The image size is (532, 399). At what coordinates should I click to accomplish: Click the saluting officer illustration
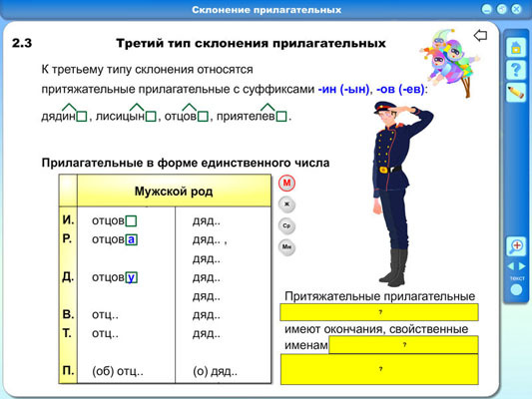point(399,194)
